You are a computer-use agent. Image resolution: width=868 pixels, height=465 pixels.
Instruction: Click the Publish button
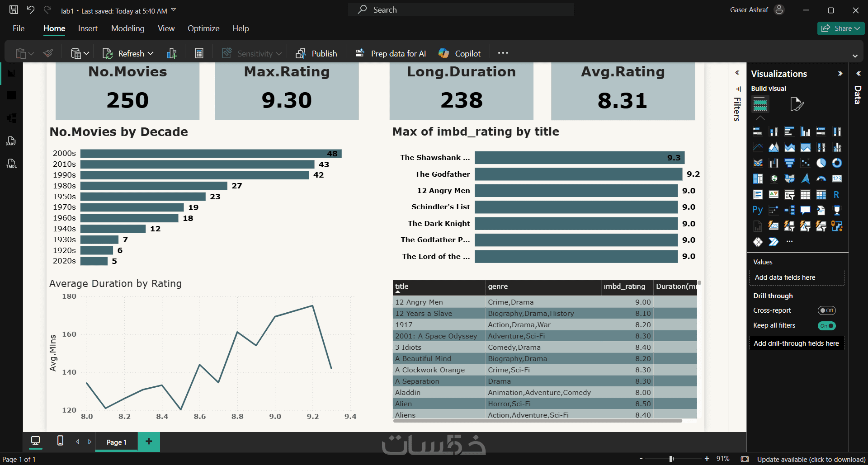316,53
